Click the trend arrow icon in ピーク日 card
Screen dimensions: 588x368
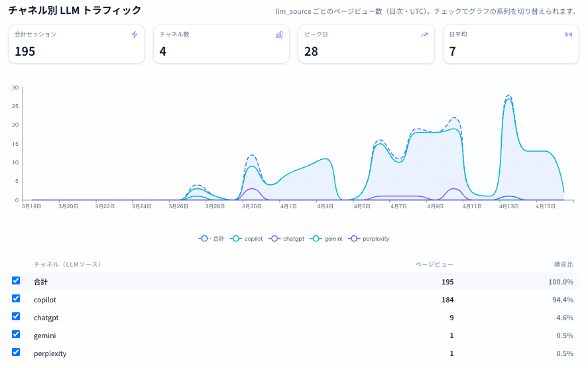tap(424, 34)
